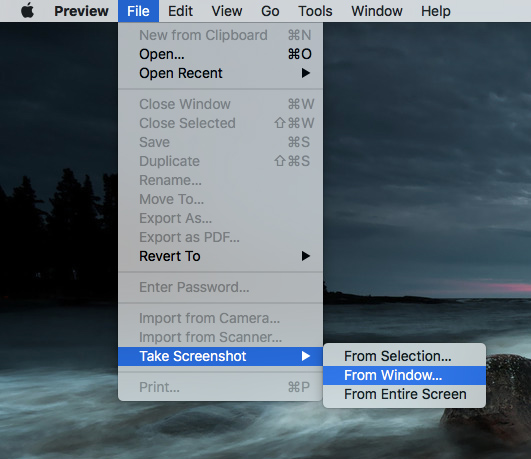Open the Apple logo menu
The image size is (531, 459).
click(x=27, y=11)
